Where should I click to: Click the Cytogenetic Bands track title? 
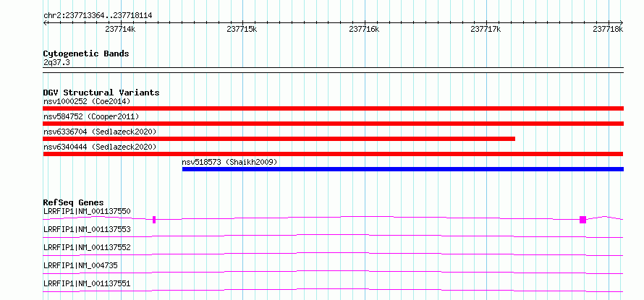click(x=86, y=53)
